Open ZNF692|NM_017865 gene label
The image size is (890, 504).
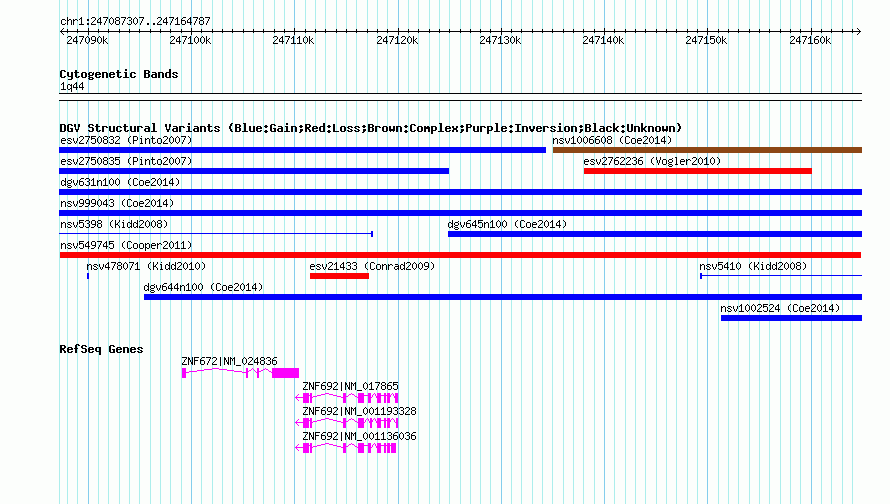(x=350, y=386)
